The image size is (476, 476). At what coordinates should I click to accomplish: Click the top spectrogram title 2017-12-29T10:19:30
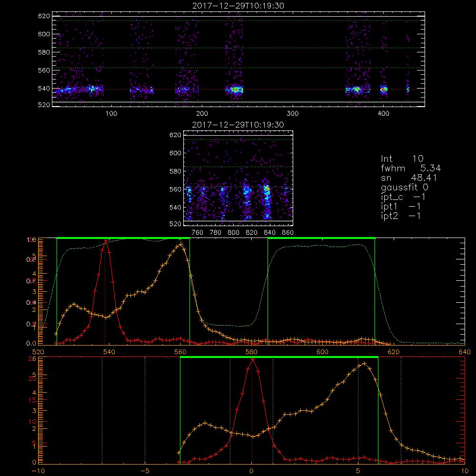click(238, 6)
